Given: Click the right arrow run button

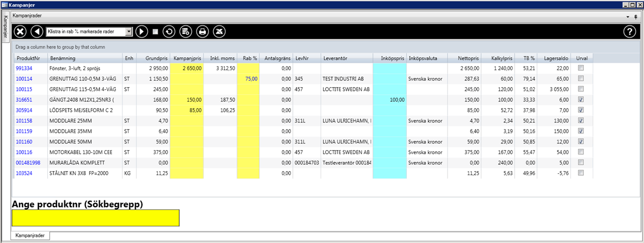Looking at the screenshot, I should 142,31.
